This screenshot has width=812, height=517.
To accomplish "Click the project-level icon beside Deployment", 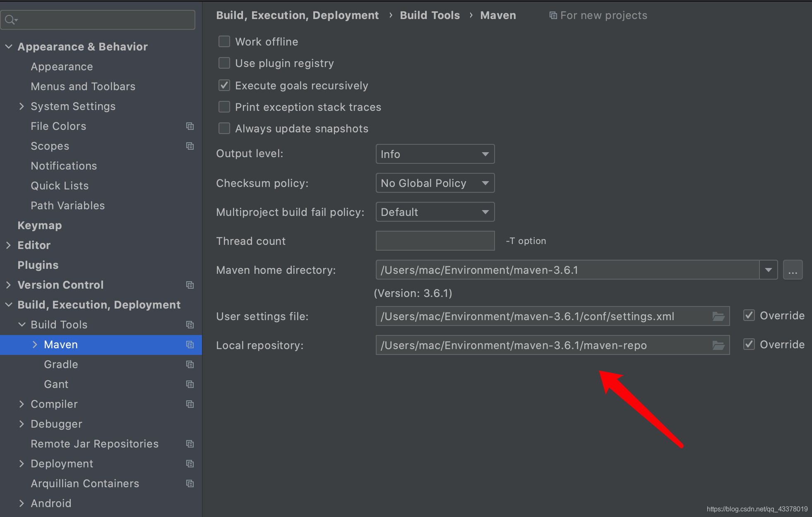I will 190,464.
